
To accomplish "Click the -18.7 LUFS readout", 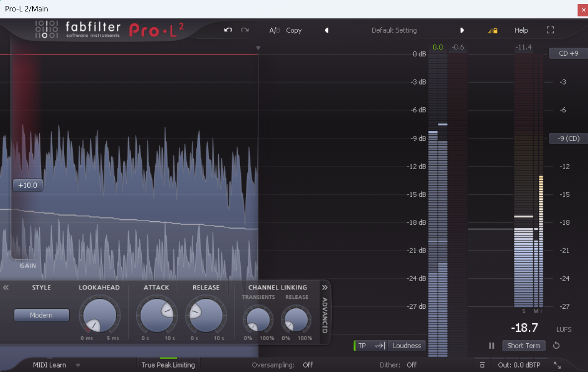I will (524, 328).
